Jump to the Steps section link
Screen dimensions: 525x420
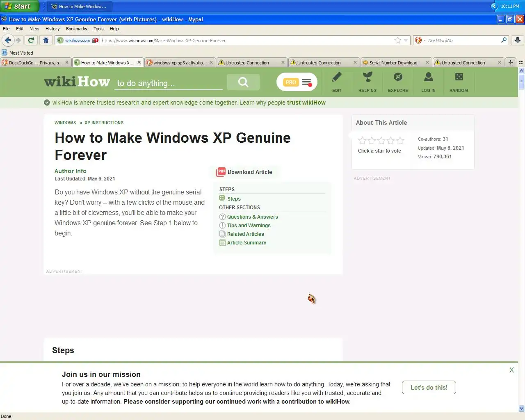coord(234,199)
